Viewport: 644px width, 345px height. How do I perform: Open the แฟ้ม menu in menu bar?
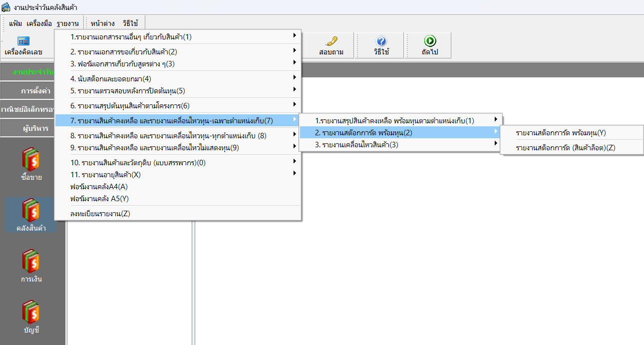click(15, 23)
